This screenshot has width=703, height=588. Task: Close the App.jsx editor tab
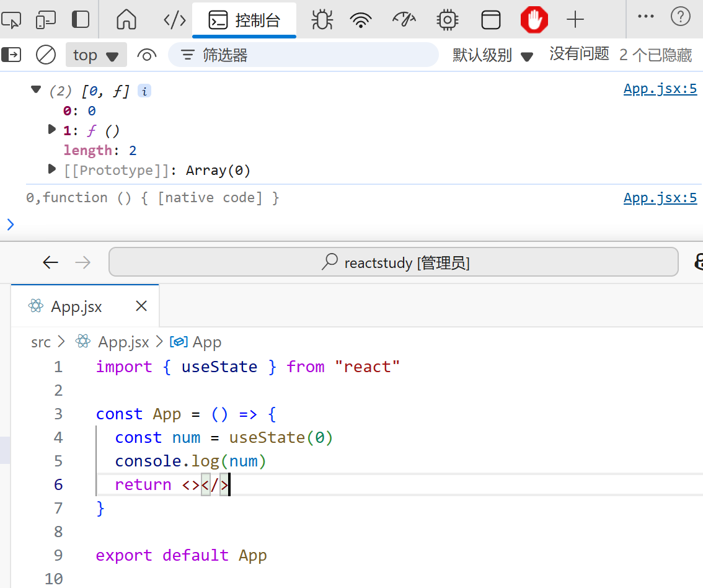pyautogui.click(x=141, y=306)
